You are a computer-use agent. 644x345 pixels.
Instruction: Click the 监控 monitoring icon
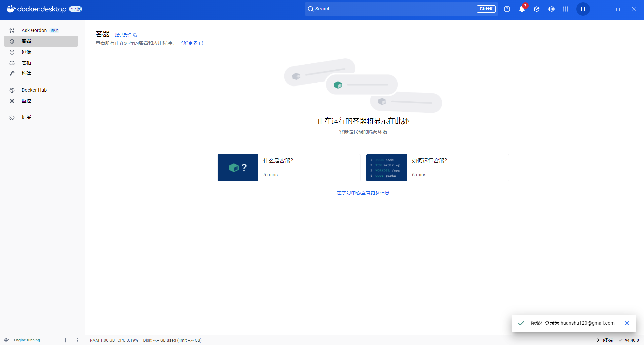point(12,101)
